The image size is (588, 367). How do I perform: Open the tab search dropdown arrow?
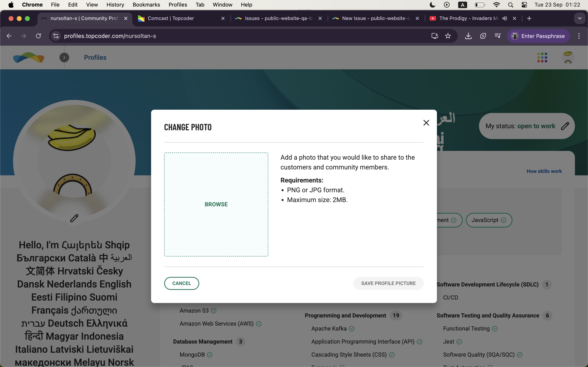[580, 18]
